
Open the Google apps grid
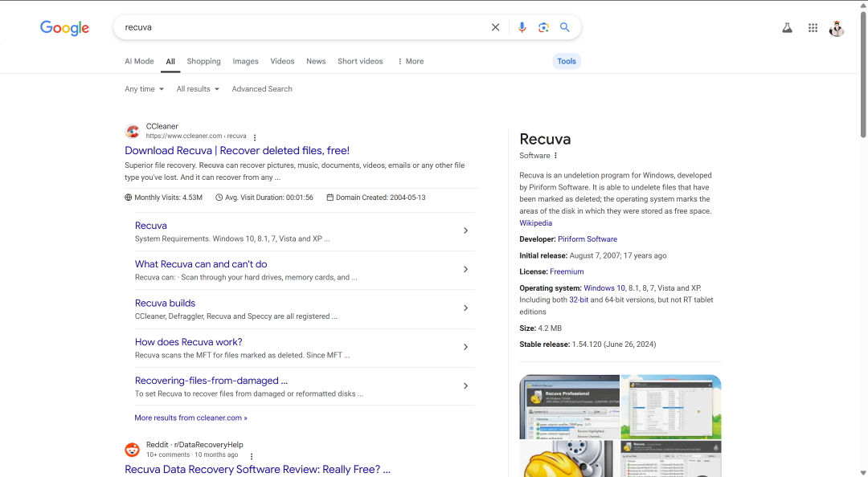pyautogui.click(x=813, y=27)
